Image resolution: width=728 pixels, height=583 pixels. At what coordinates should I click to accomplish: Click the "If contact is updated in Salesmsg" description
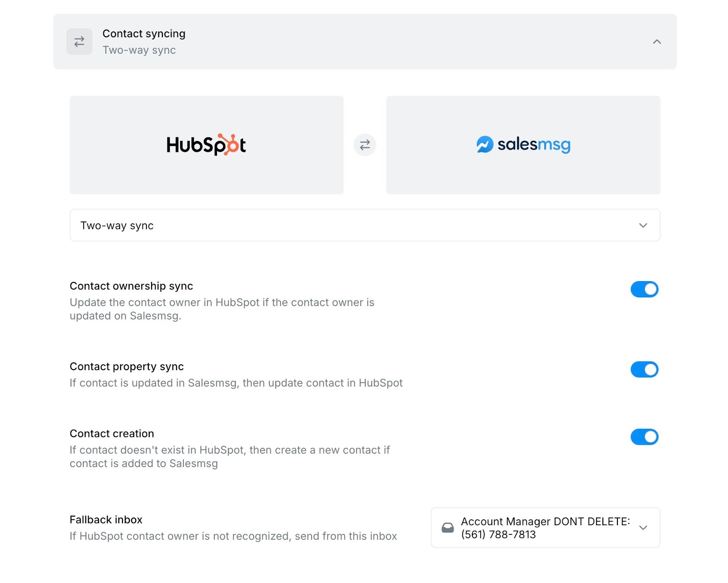coord(236,383)
